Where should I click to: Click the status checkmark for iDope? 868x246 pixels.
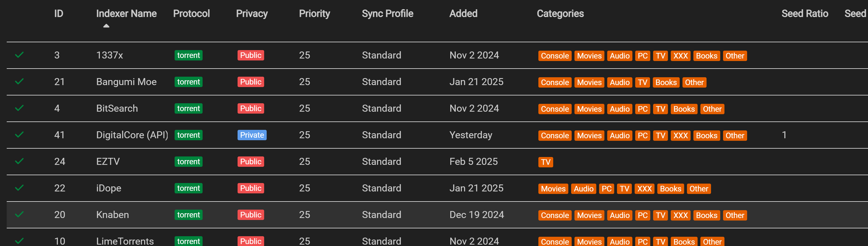pyautogui.click(x=19, y=188)
